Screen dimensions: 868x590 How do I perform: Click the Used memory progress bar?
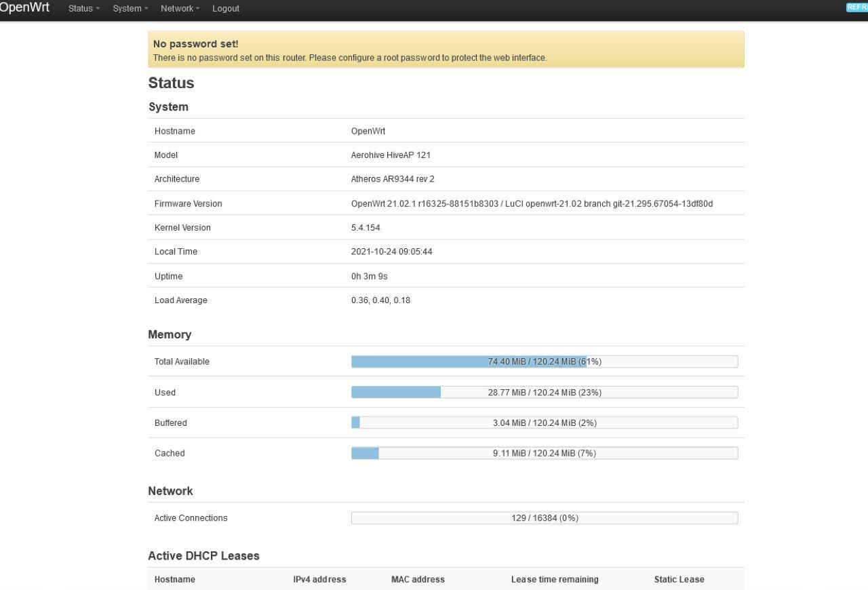(x=545, y=392)
